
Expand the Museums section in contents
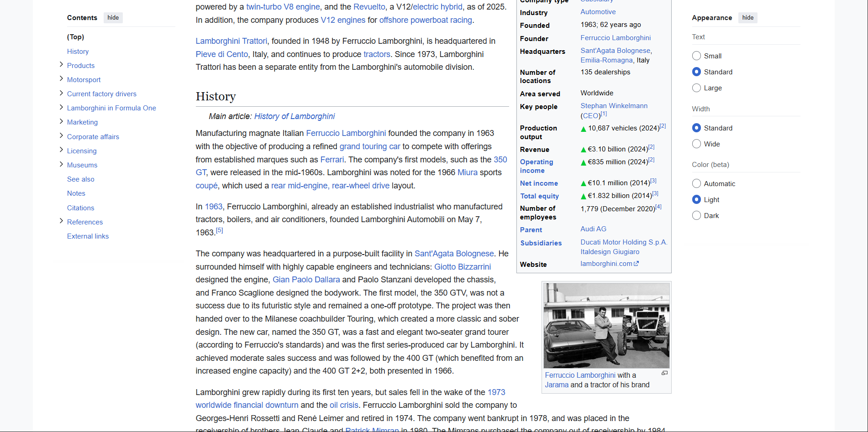click(x=61, y=164)
